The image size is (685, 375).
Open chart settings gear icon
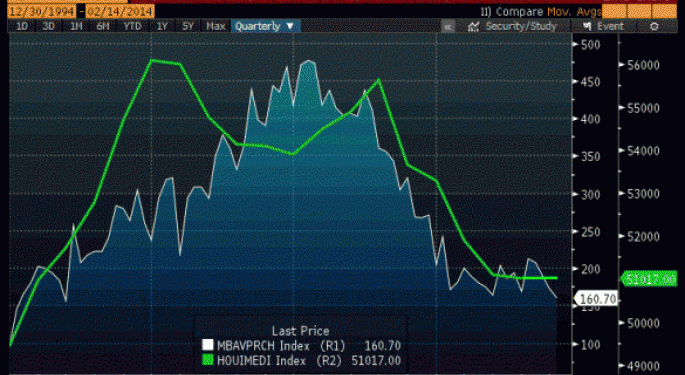(654, 27)
